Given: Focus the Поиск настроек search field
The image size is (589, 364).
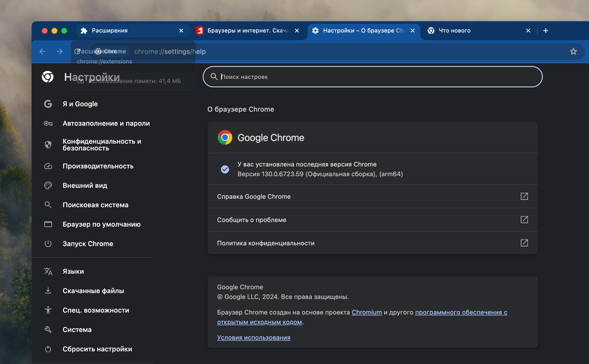Looking at the screenshot, I should [x=373, y=77].
